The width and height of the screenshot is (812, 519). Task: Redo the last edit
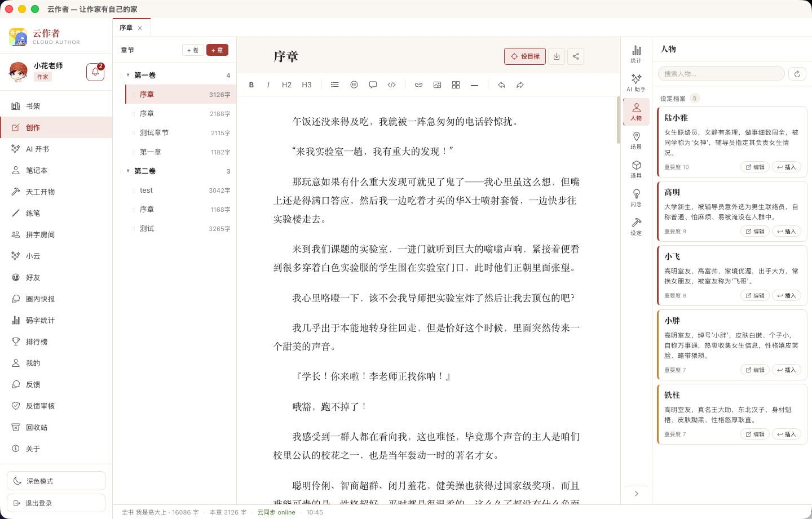pyautogui.click(x=520, y=85)
